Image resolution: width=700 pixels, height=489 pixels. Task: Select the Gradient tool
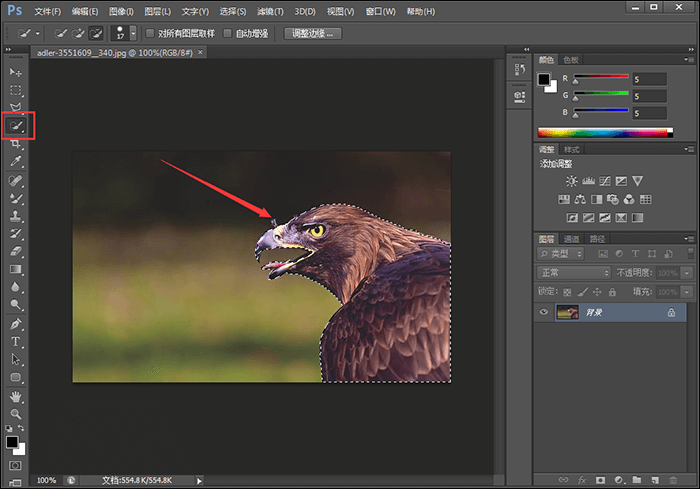click(16, 269)
